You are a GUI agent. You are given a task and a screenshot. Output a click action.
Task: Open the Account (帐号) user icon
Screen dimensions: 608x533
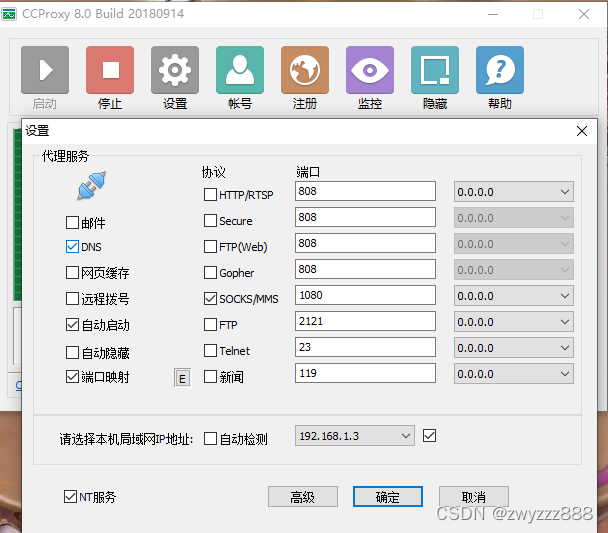(x=240, y=70)
